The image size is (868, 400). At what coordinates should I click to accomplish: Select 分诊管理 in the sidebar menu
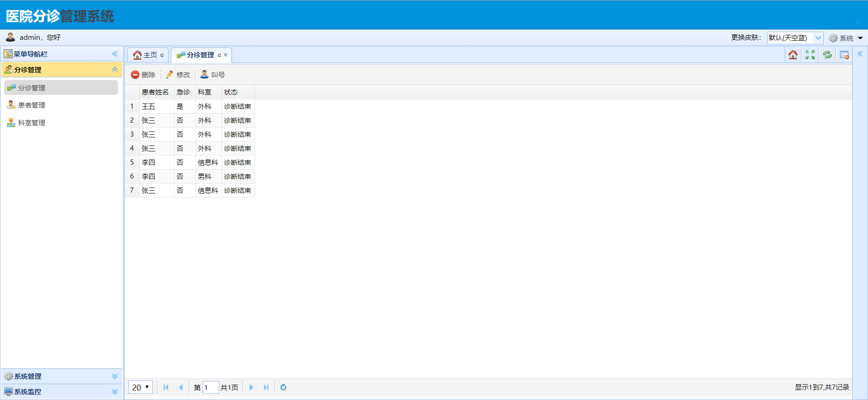pyautogui.click(x=61, y=88)
